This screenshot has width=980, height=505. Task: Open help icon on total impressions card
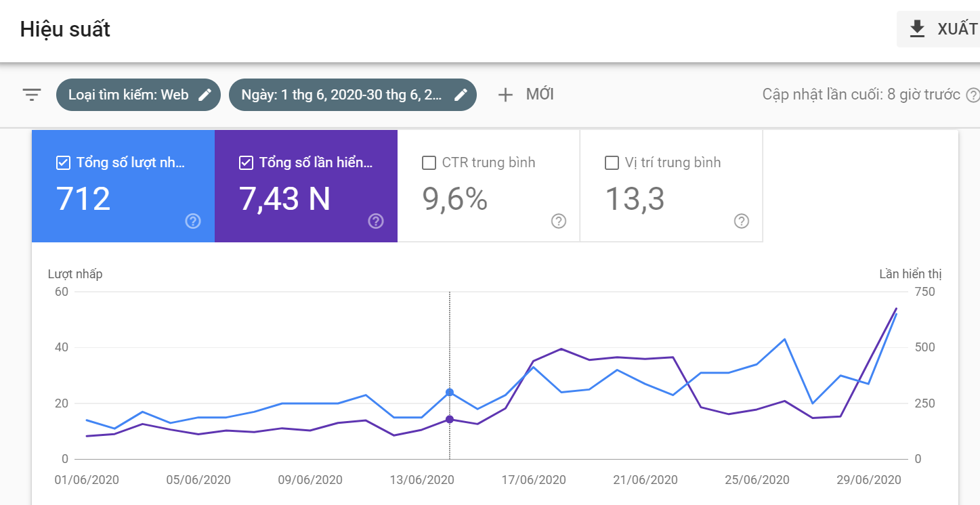(x=376, y=221)
